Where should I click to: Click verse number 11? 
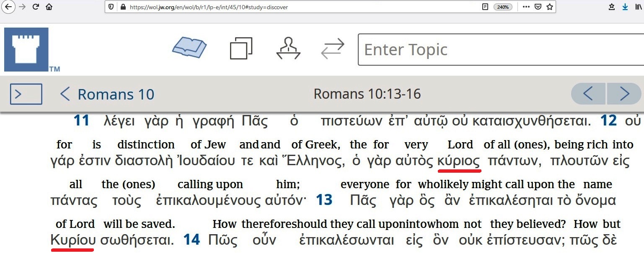click(x=82, y=121)
